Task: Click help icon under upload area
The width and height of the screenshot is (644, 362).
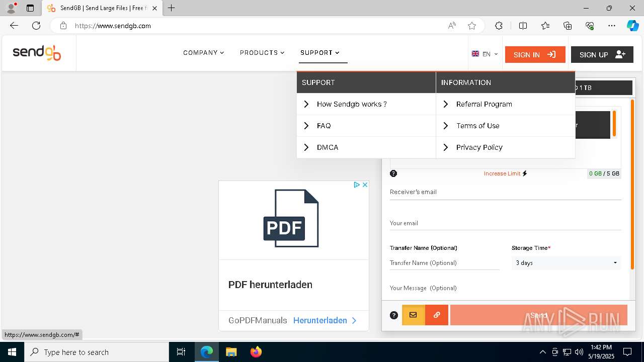Action: [x=393, y=173]
